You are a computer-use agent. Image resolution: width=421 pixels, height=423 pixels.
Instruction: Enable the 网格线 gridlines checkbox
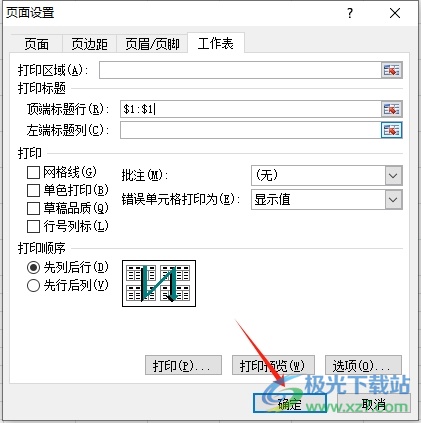point(33,173)
